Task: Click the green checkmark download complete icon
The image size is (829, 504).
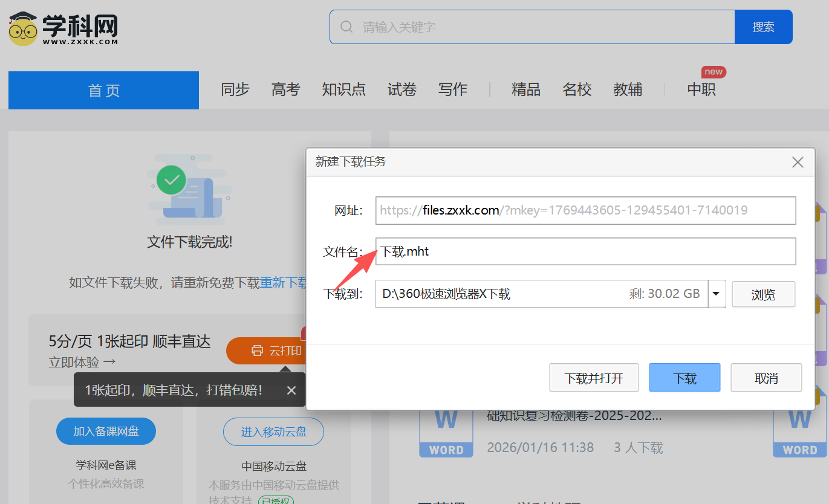Action: (x=171, y=180)
